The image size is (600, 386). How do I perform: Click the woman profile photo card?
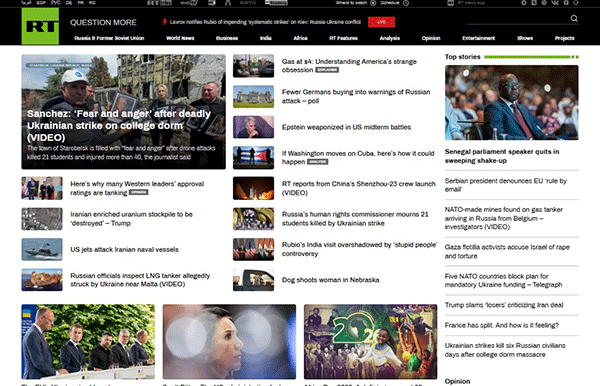coord(229,342)
